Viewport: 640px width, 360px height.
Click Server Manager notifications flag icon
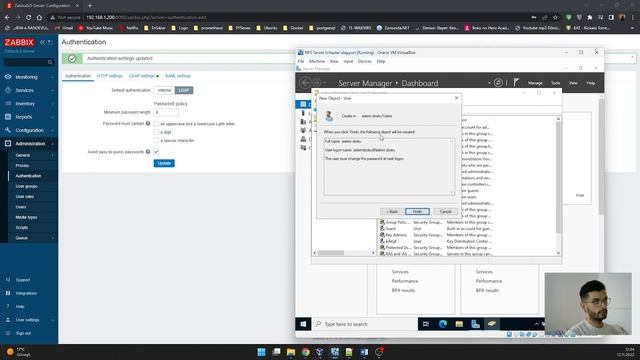click(516, 82)
